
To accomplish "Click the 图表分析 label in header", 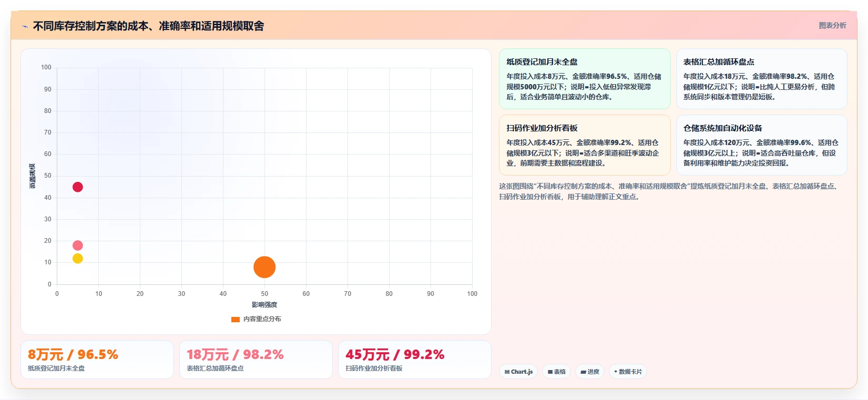I will [832, 25].
